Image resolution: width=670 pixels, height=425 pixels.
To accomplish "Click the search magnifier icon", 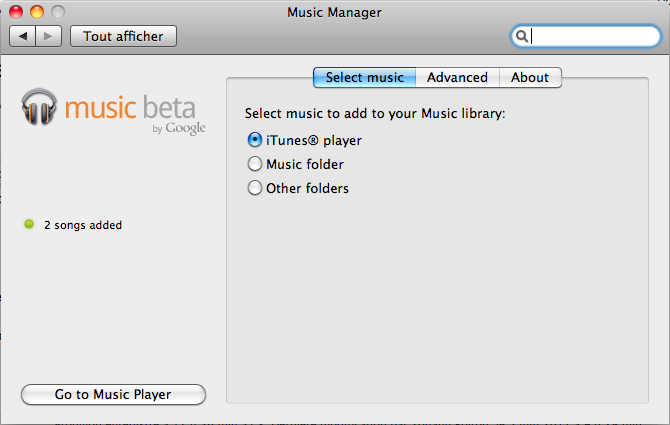I will [x=522, y=36].
